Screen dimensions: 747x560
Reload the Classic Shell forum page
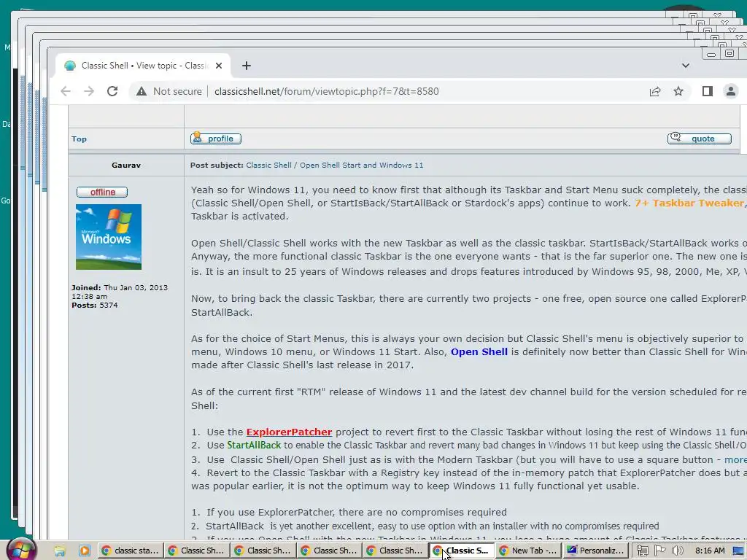[x=112, y=91]
